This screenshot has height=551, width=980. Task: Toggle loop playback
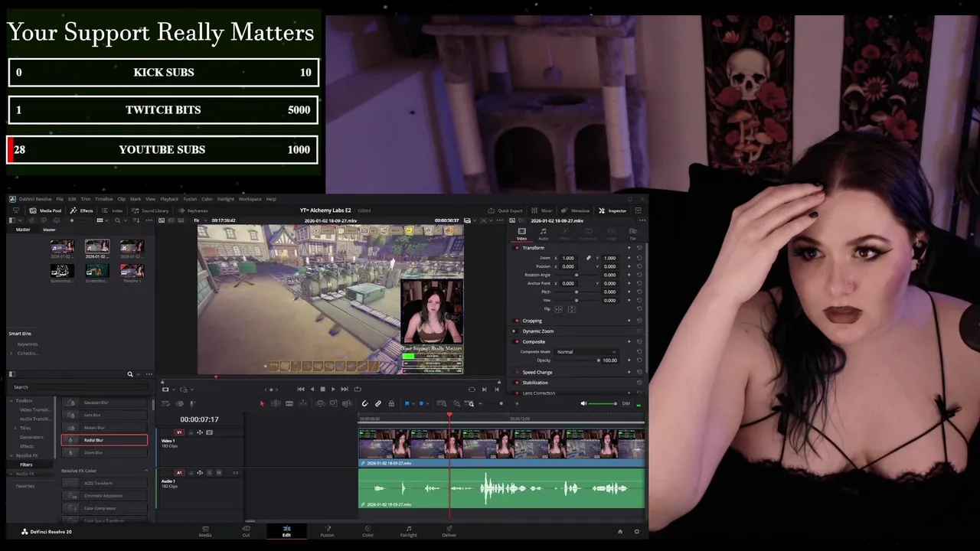[x=358, y=389]
